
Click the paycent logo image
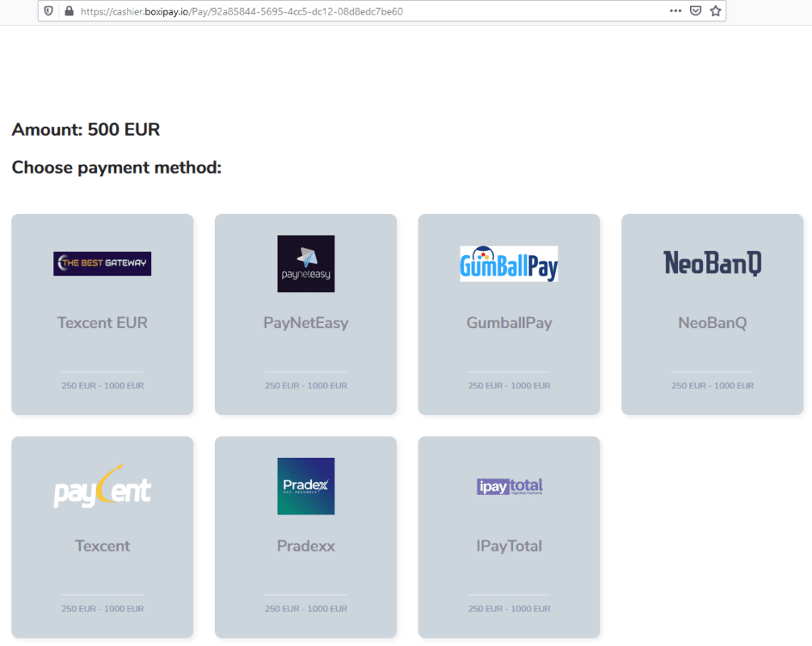click(x=103, y=487)
